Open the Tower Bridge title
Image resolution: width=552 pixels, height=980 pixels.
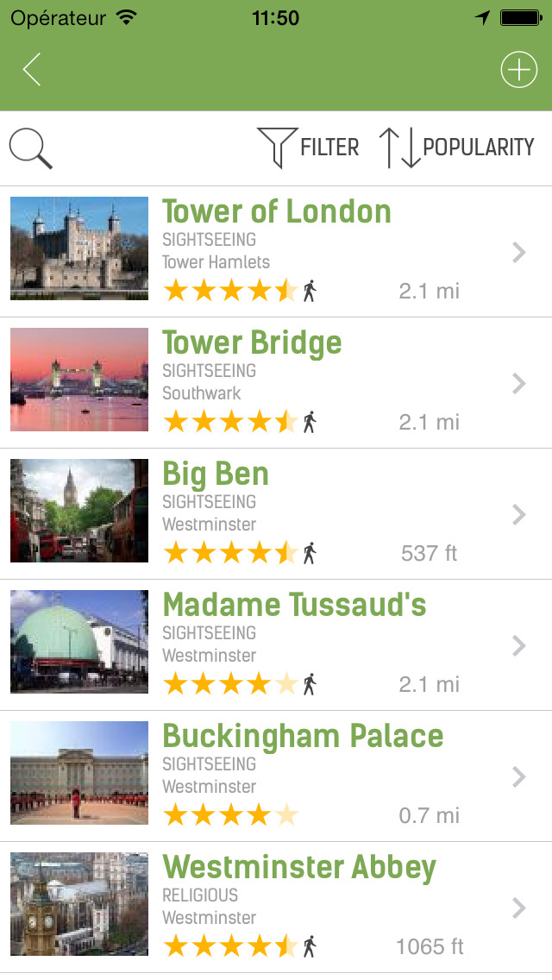tap(252, 342)
